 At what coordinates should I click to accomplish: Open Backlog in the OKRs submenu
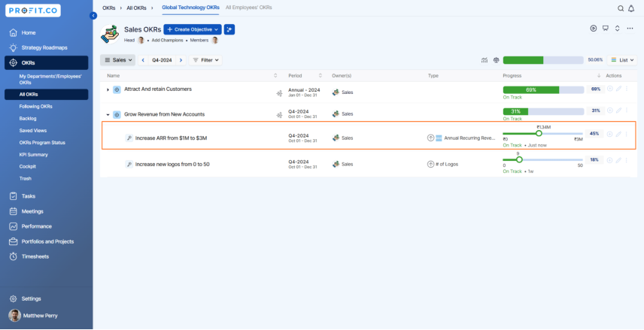28,118
